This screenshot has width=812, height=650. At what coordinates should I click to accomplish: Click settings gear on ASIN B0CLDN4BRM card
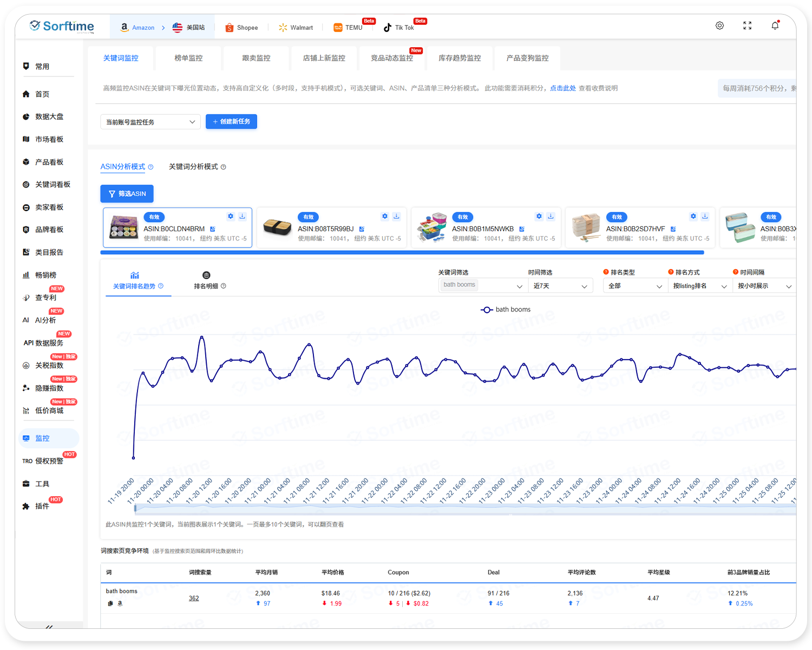231,216
